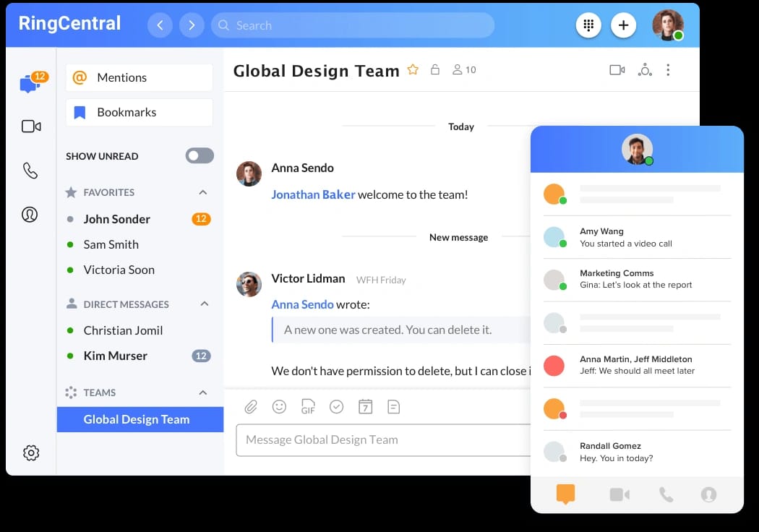
Task: Open Randall Gomez chat in mobile panel
Action: coord(637,452)
